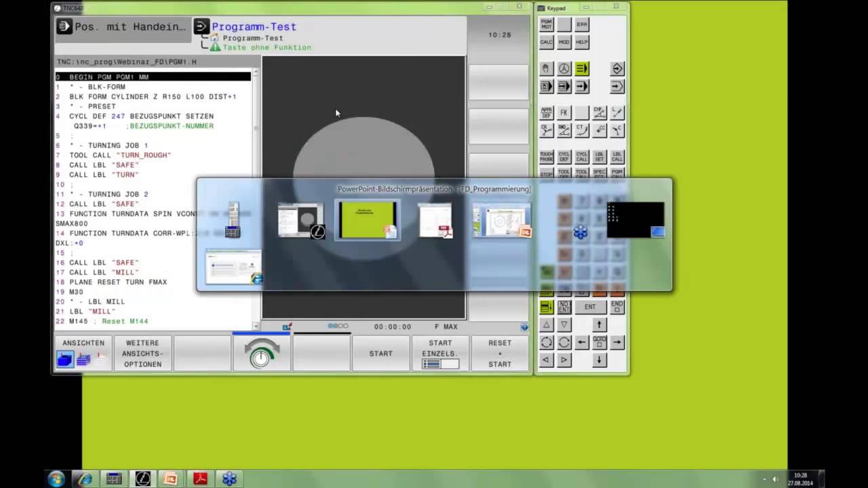Open the HELP key on Keypad
The width and height of the screenshot is (868, 488).
[x=582, y=42]
